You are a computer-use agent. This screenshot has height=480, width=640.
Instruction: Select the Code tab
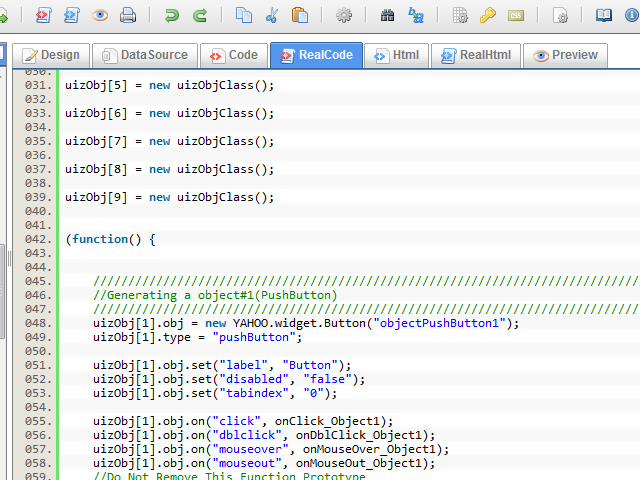pyautogui.click(x=233, y=56)
